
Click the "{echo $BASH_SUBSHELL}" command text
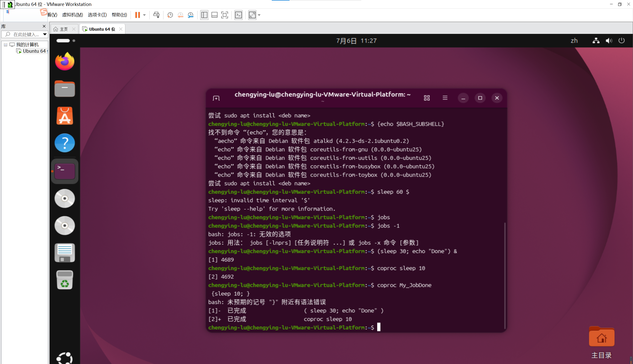411,124
